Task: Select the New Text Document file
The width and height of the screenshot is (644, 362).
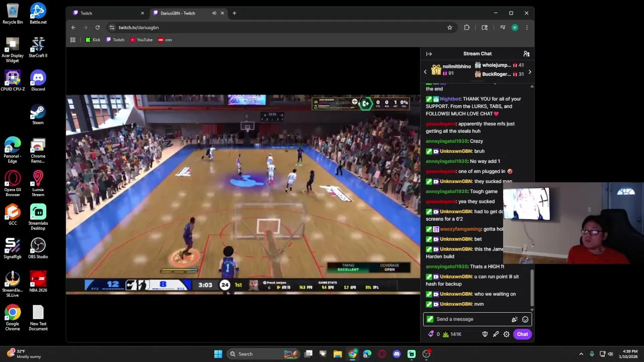Action: click(x=38, y=318)
